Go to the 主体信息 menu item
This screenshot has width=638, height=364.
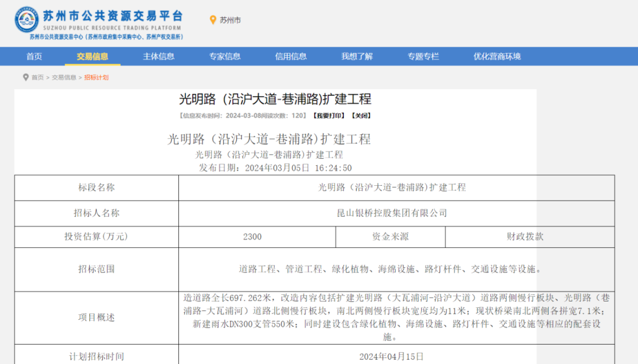coord(159,57)
